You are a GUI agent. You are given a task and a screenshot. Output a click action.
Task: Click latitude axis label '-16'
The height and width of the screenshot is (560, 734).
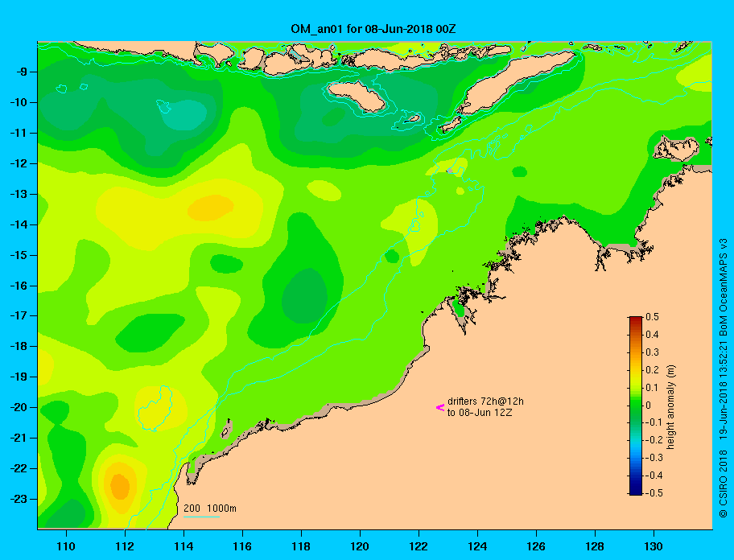(x=19, y=286)
